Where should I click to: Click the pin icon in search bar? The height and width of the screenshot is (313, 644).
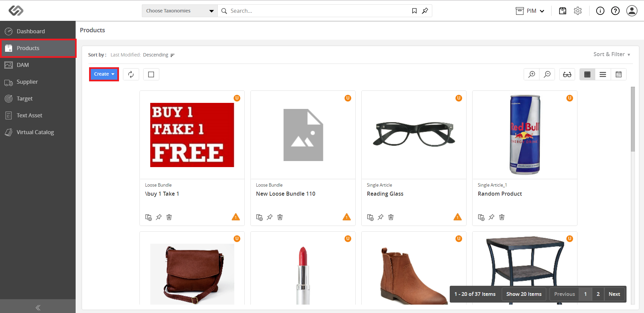pos(425,11)
